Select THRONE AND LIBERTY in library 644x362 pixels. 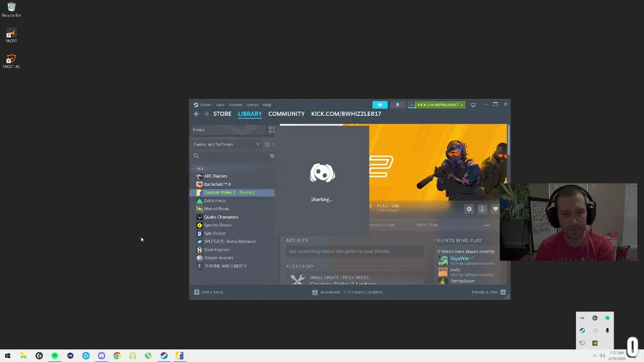[x=232, y=266]
